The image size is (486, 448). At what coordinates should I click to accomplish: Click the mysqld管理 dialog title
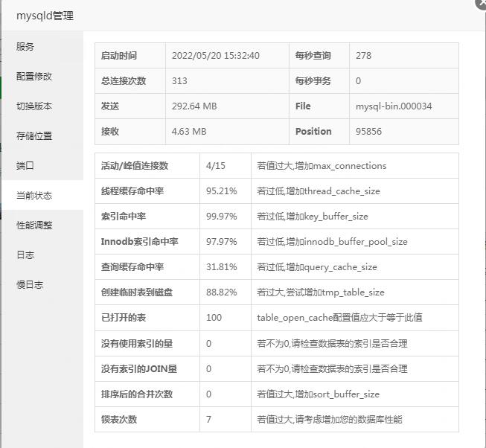[x=45, y=16]
